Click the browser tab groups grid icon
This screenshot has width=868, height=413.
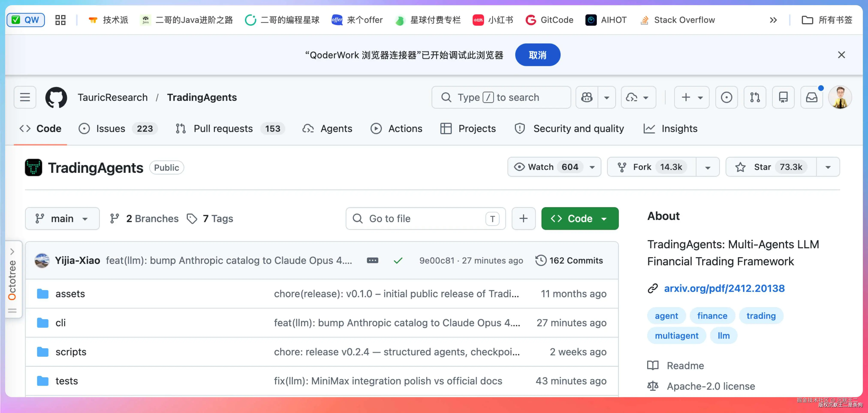[x=60, y=20]
